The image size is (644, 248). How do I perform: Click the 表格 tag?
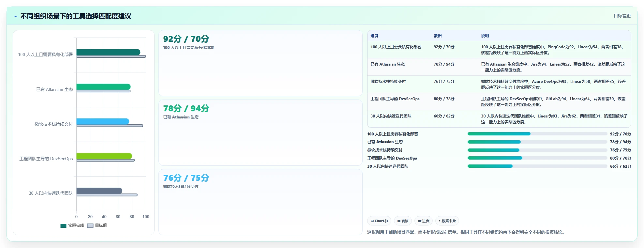click(403, 221)
